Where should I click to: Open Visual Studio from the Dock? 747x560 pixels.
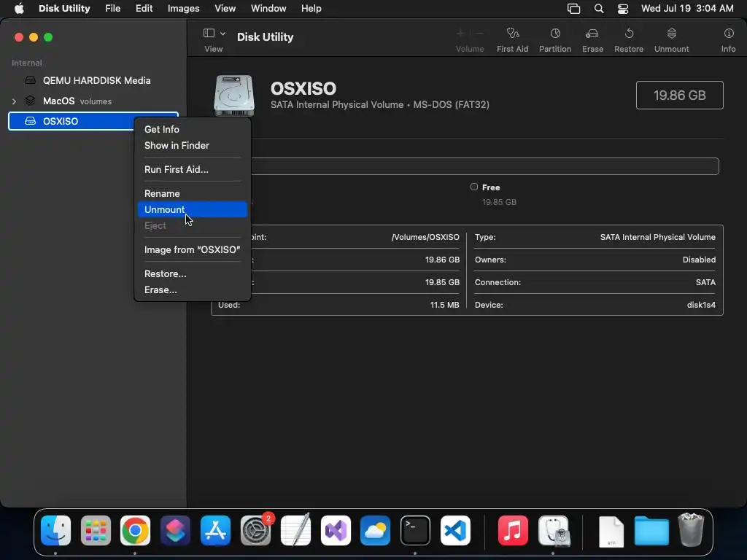(x=336, y=530)
